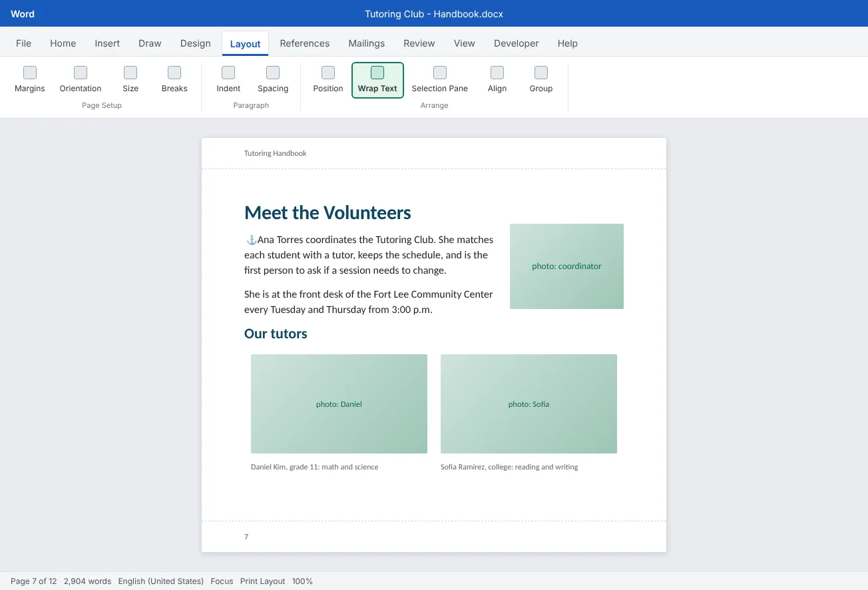The image size is (868, 590).
Task: Open the Size tool
Action: coord(130,80)
